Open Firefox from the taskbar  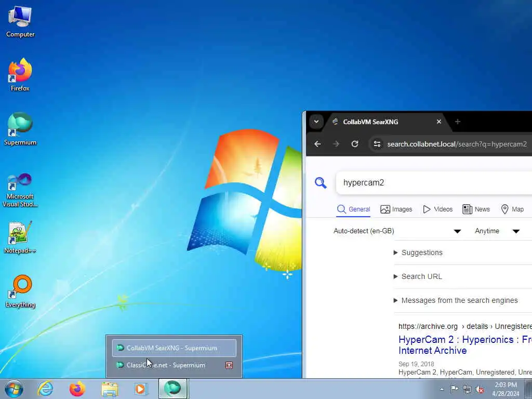click(77, 389)
